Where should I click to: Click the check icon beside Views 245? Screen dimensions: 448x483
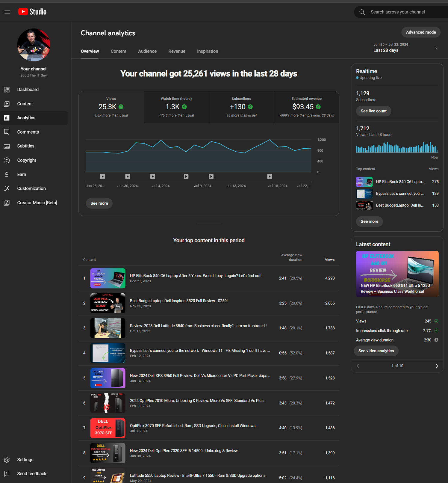(436, 321)
